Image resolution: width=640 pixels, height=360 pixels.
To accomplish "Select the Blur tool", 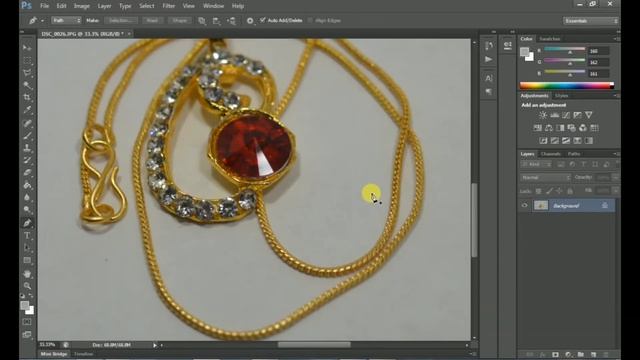I will 27,198.
